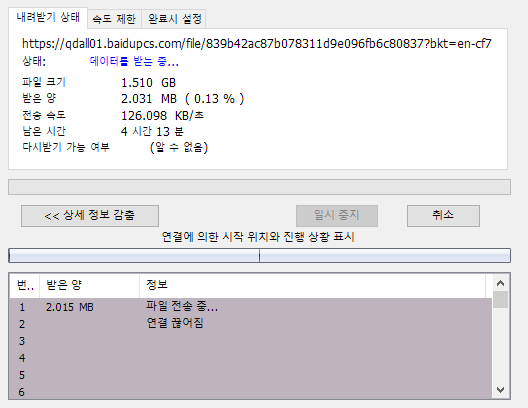Select connection row 6

pos(251,392)
